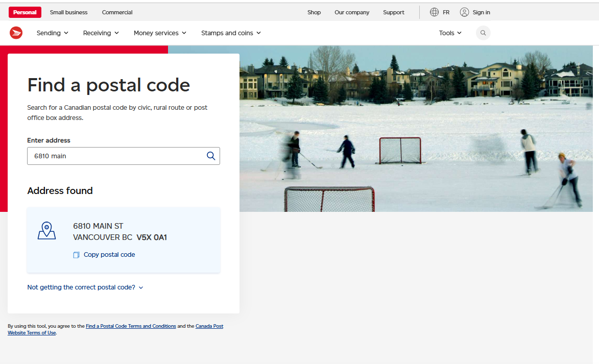
Task: Switch language to FR
Action: tap(446, 12)
